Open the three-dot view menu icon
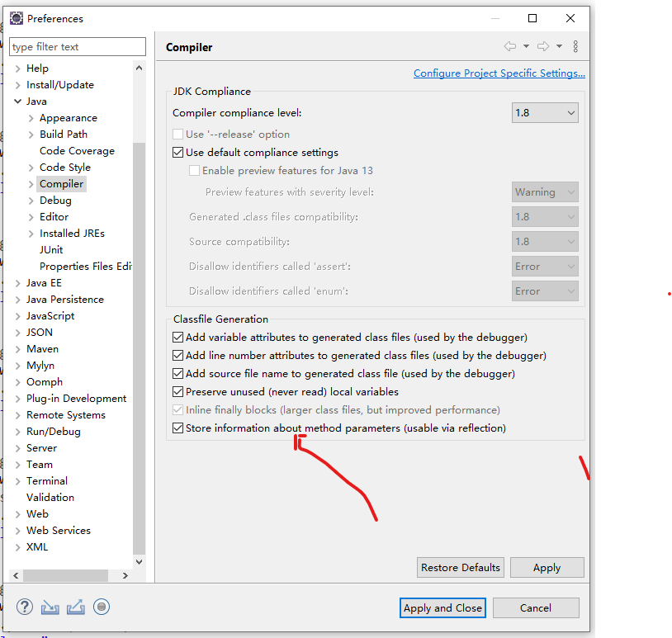This screenshot has height=638, width=672. (575, 46)
